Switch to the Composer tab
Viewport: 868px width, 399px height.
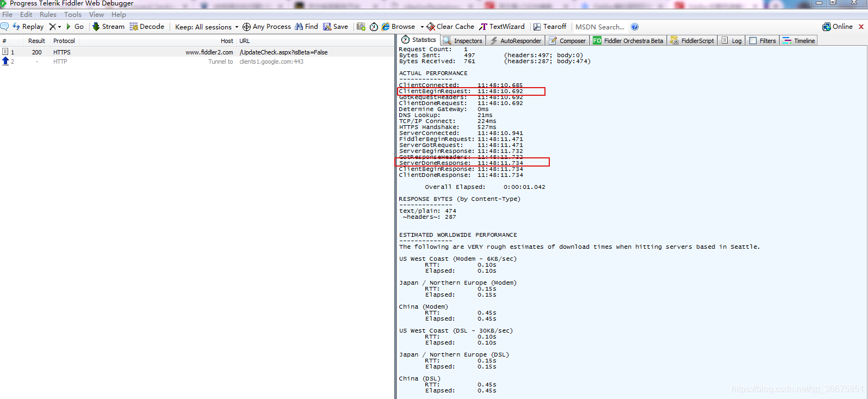(567, 41)
